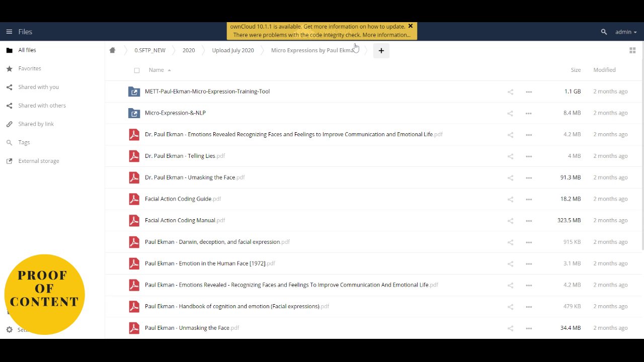Open more actions for Facial Action Coding Guide

click(x=529, y=200)
